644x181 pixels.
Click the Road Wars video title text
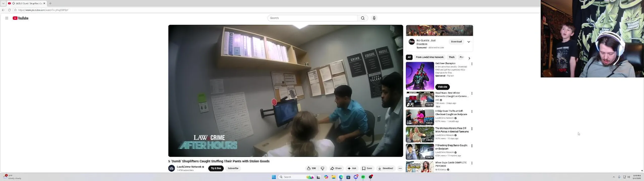point(452,95)
